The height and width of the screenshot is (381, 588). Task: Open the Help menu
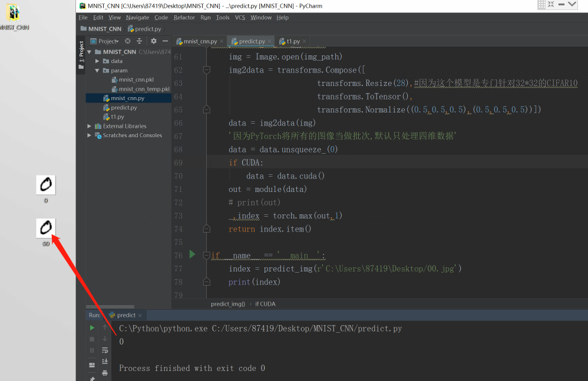[x=282, y=18]
